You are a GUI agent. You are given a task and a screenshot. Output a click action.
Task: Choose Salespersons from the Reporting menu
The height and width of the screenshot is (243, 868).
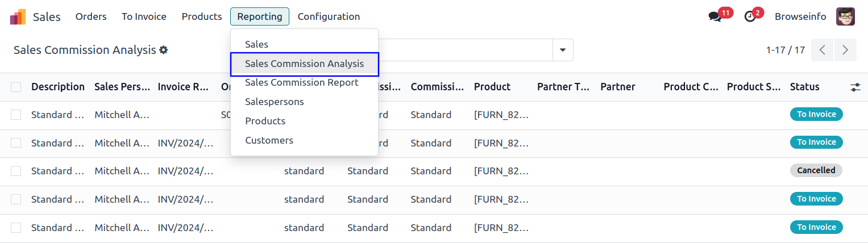[274, 102]
